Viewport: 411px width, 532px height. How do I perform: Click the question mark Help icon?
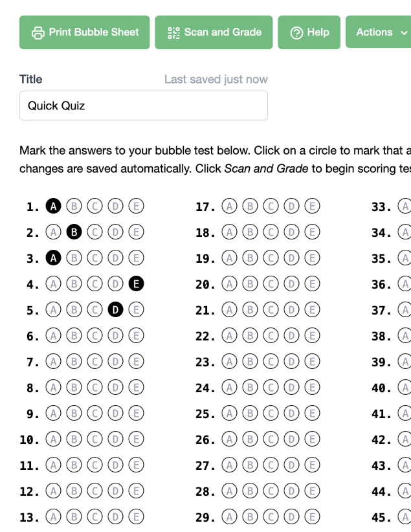[x=297, y=32]
